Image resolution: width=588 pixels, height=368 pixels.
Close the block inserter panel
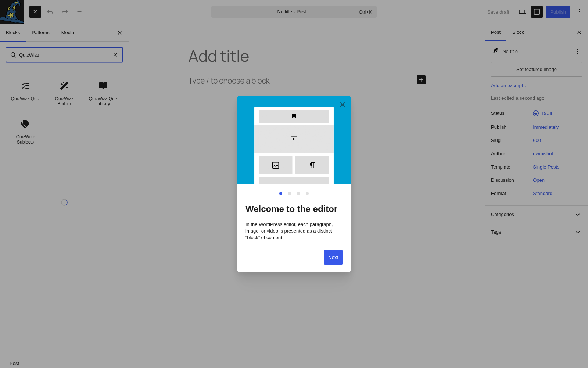tap(120, 33)
